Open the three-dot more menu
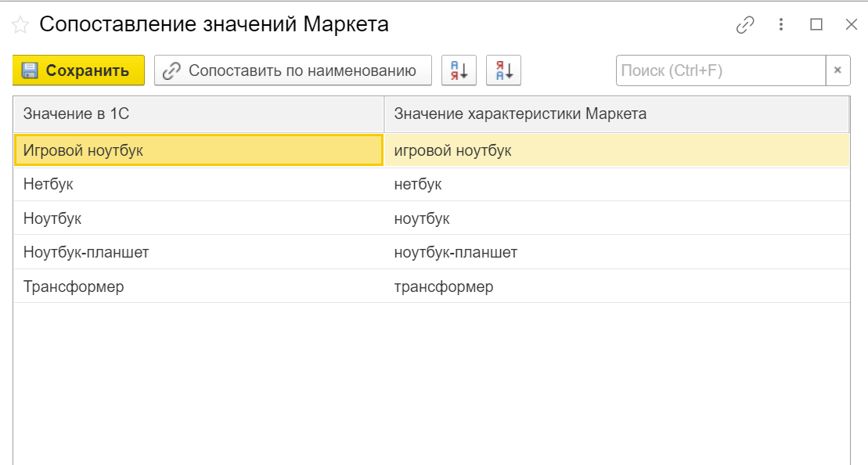This screenshot has height=465, width=868. click(x=780, y=25)
